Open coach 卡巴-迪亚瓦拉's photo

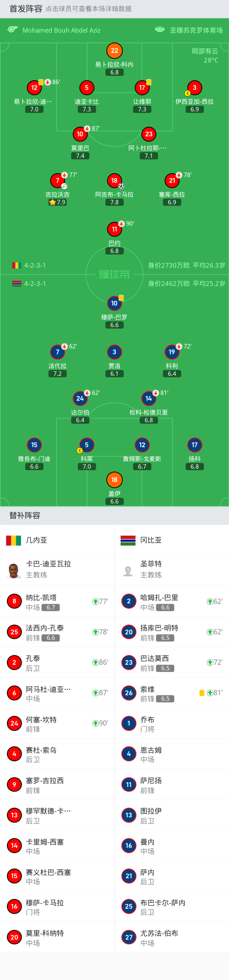(x=14, y=570)
